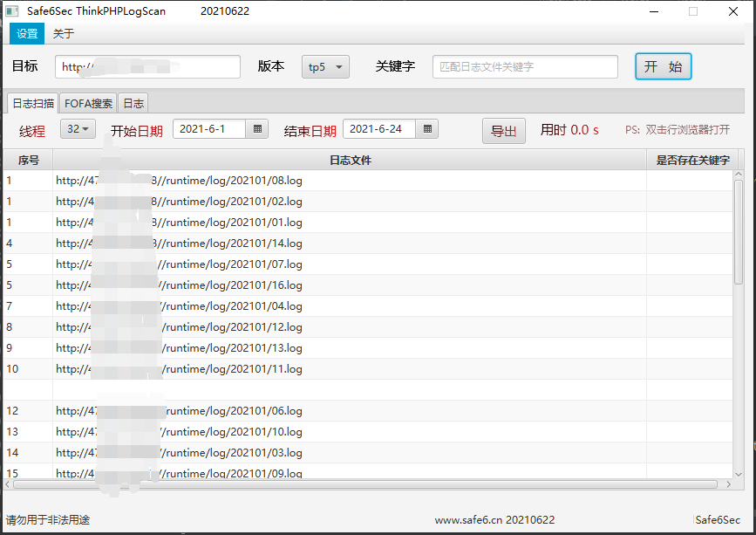Click the 请勿用于非法用途 status notice
Viewport: 756px width, 535px height.
pyautogui.click(x=48, y=520)
